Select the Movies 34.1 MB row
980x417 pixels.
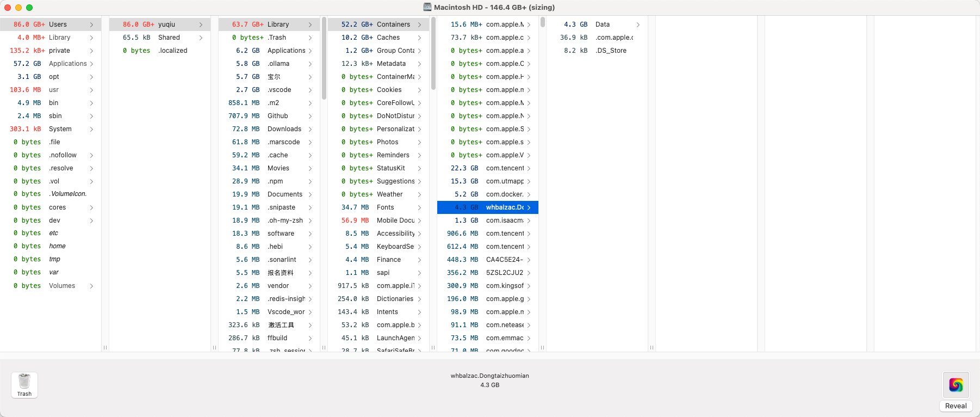pos(269,168)
